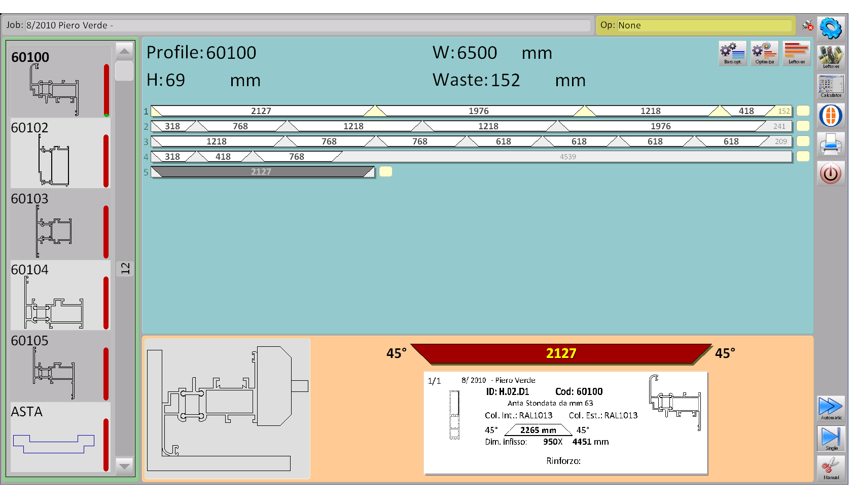Image resolution: width=854 pixels, height=504 pixels.
Task: Toggle the yellow box for bar 3
Action: pos(803,141)
